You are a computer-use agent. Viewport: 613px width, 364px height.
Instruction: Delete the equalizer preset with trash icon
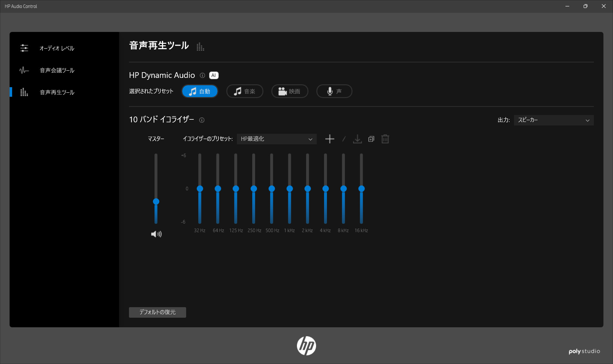(x=385, y=139)
